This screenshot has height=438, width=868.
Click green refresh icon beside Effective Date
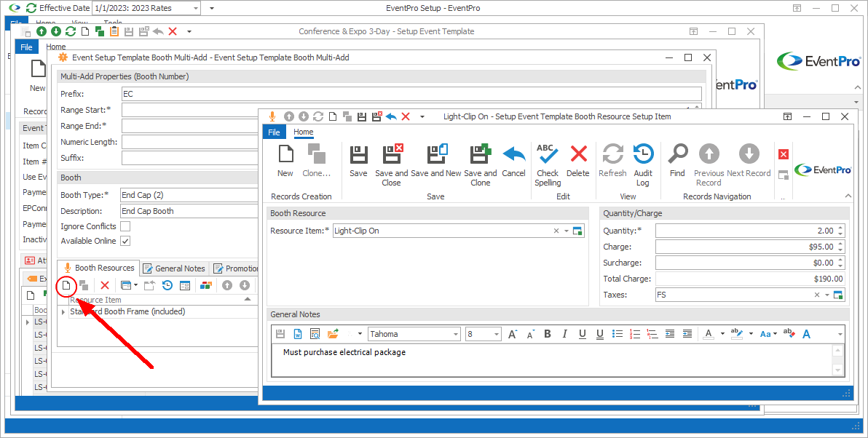[31, 8]
